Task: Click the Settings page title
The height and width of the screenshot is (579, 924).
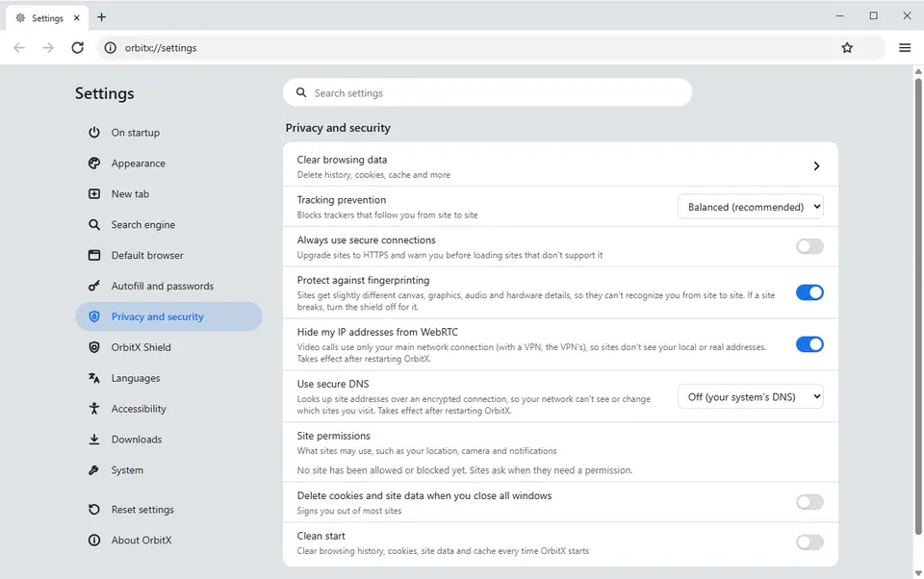Action: 104,93
